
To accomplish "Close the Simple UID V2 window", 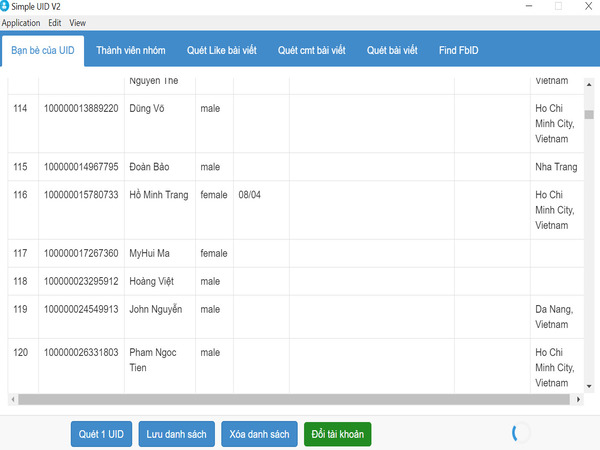I will click(589, 6).
